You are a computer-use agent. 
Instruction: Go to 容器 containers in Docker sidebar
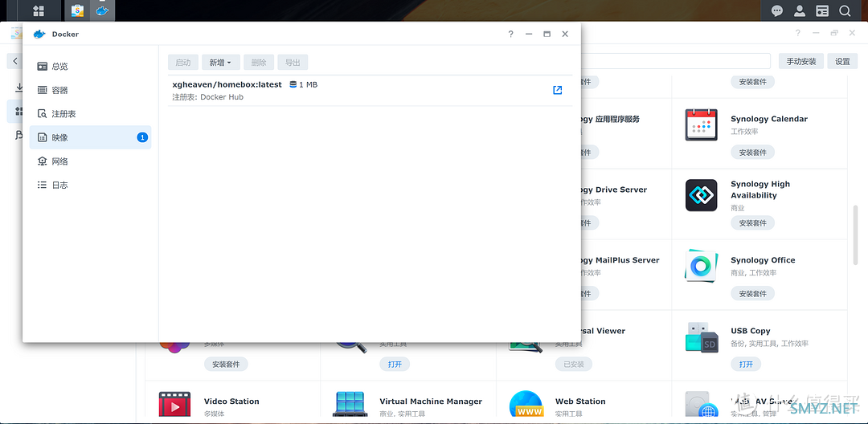pyautogui.click(x=90, y=90)
